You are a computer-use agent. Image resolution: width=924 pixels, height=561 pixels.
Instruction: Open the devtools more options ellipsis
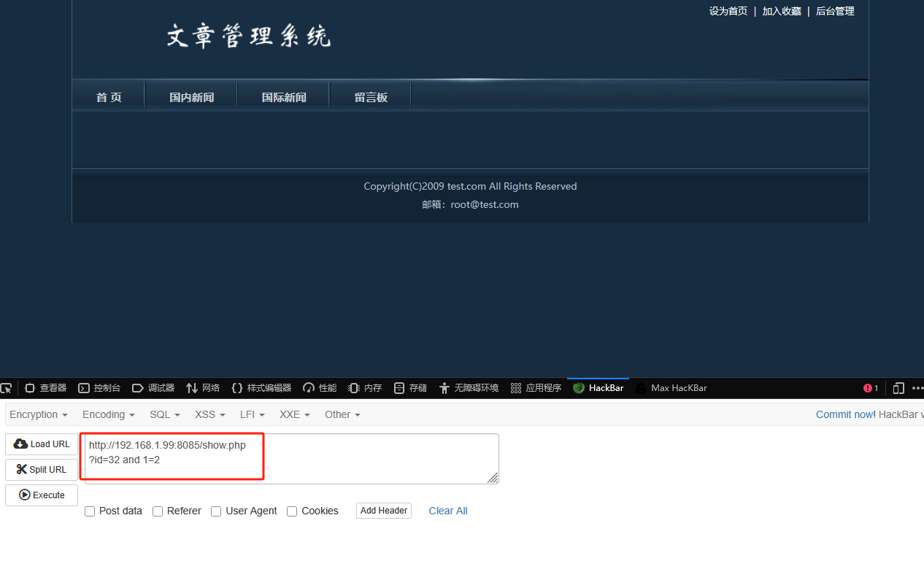(x=917, y=388)
